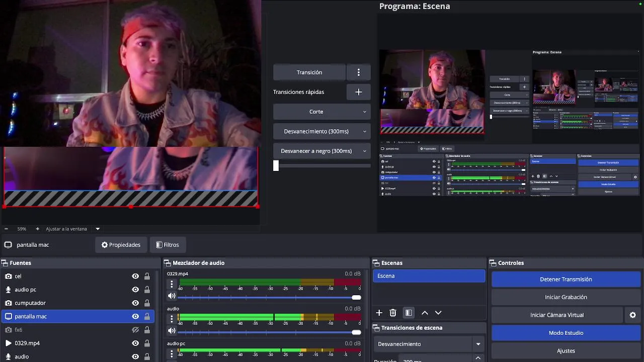Click the red corner handle of selected source
The width and height of the screenshot is (644, 362).
click(x=257, y=206)
